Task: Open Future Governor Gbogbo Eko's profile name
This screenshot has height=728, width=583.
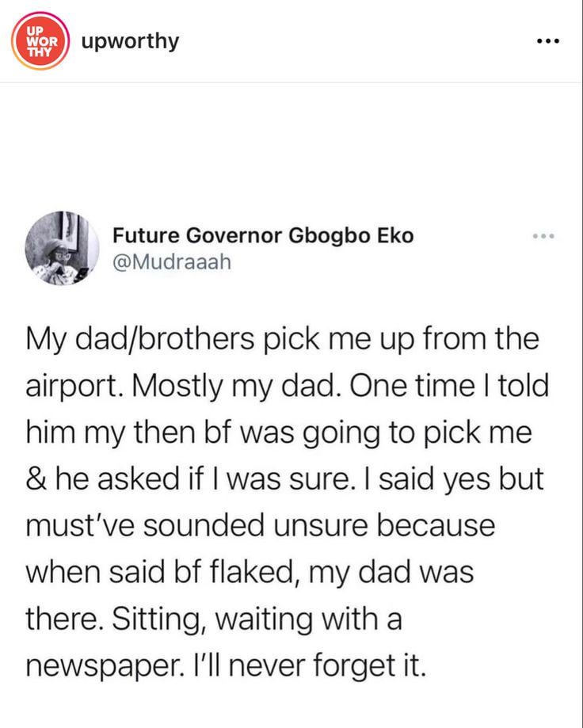Action: (262, 235)
